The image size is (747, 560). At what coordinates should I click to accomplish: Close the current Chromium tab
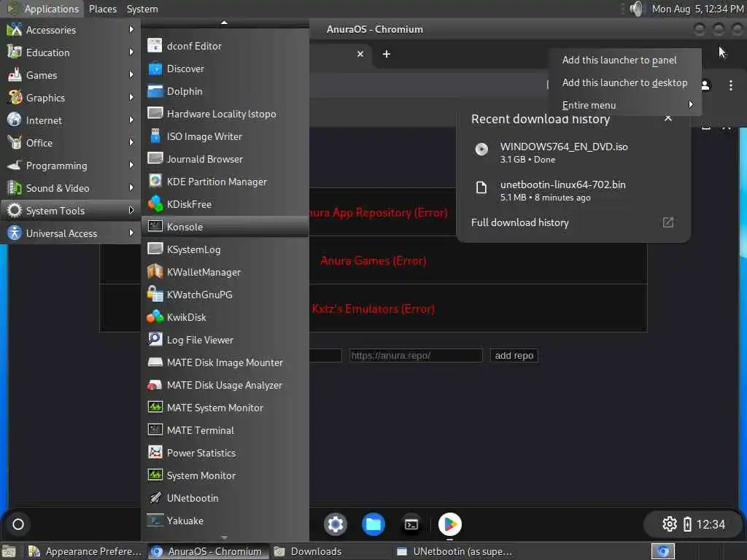[360, 54]
